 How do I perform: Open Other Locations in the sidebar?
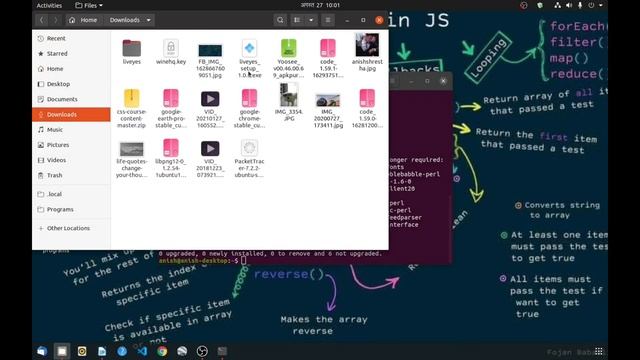point(71,228)
